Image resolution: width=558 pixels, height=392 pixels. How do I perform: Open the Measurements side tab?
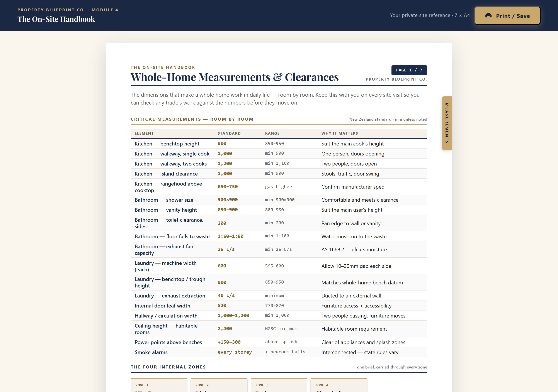(447, 123)
